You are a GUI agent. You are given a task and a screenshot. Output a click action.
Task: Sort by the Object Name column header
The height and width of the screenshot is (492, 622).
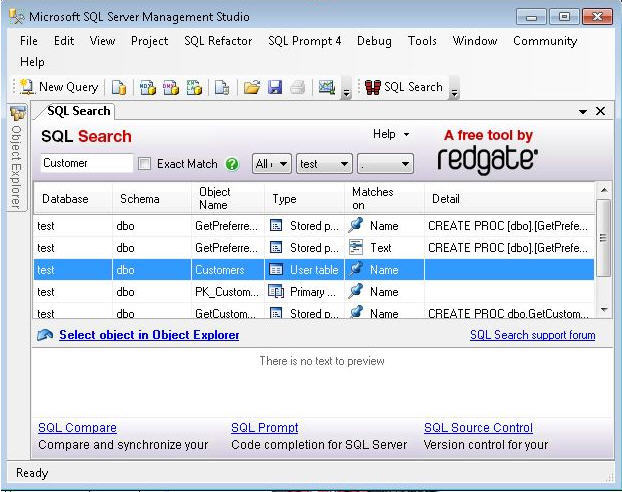click(x=228, y=198)
